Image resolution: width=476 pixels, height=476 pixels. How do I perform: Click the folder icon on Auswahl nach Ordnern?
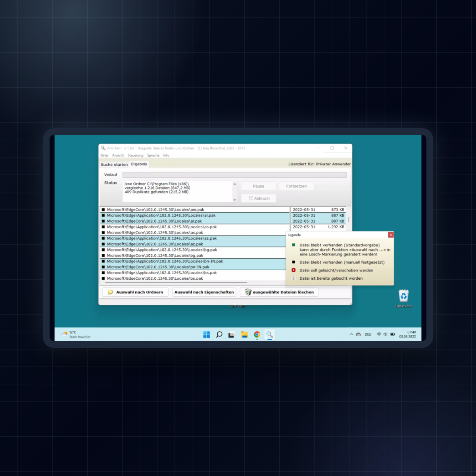click(x=110, y=292)
